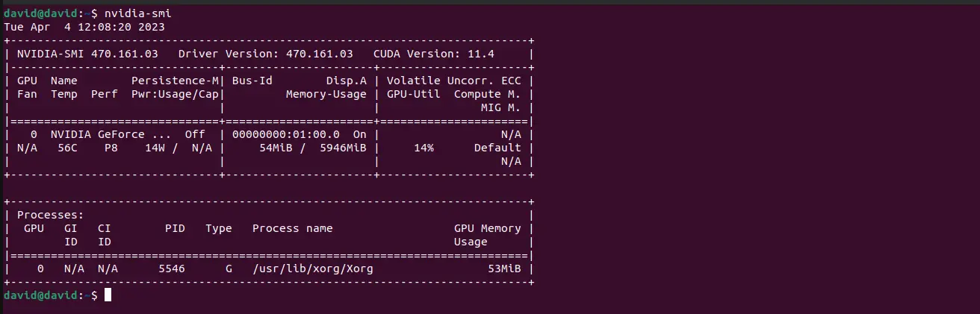Click the /usr/lib/xorg/Xorg process path

(x=312, y=269)
